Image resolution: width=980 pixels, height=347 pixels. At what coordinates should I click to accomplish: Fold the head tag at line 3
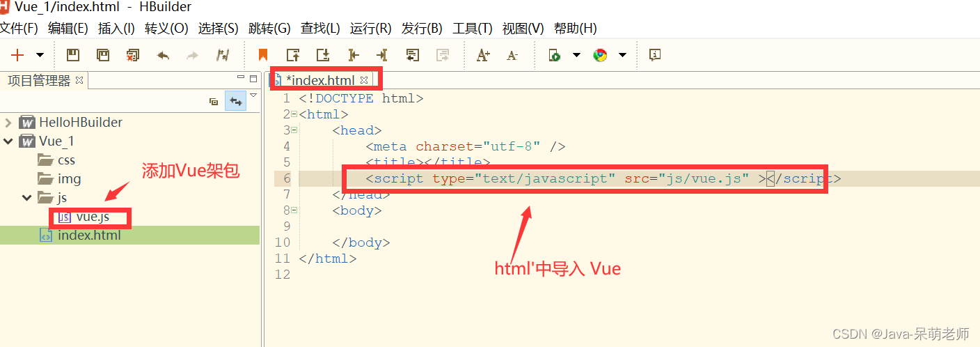[x=294, y=130]
